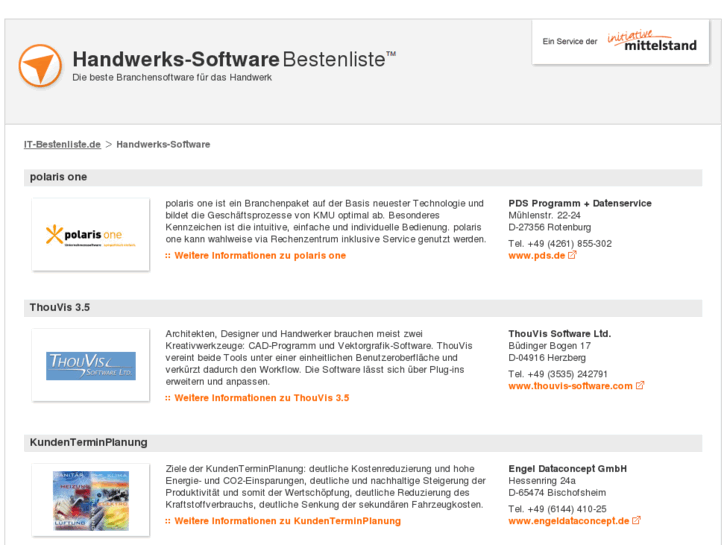
Task: Open the initiative mittelstand logo
Action: [652, 41]
